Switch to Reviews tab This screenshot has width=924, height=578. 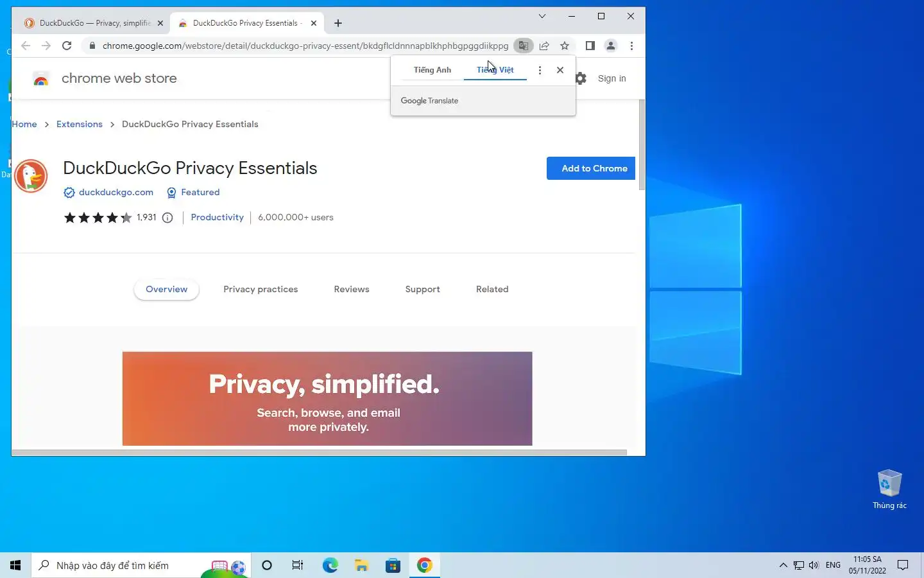pyautogui.click(x=352, y=289)
